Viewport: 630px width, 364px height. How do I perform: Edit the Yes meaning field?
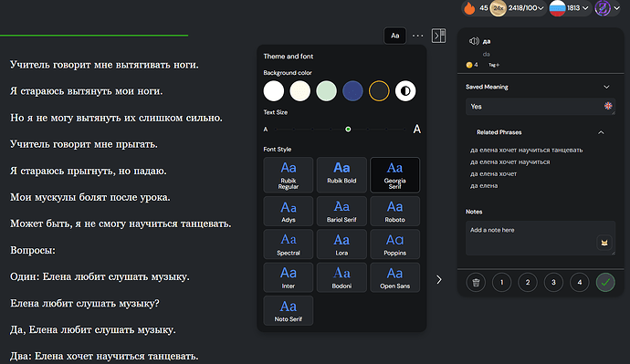(x=540, y=107)
